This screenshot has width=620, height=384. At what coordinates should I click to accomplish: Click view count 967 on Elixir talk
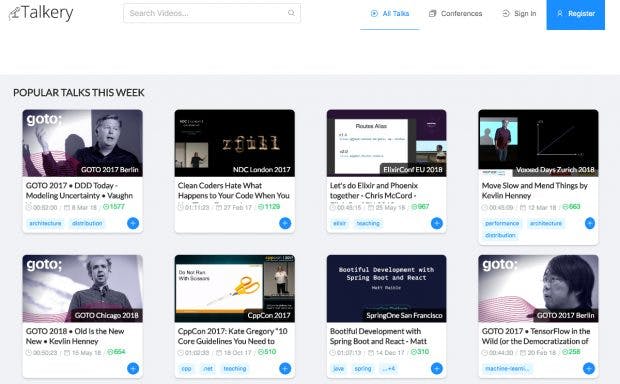tap(420, 206)
